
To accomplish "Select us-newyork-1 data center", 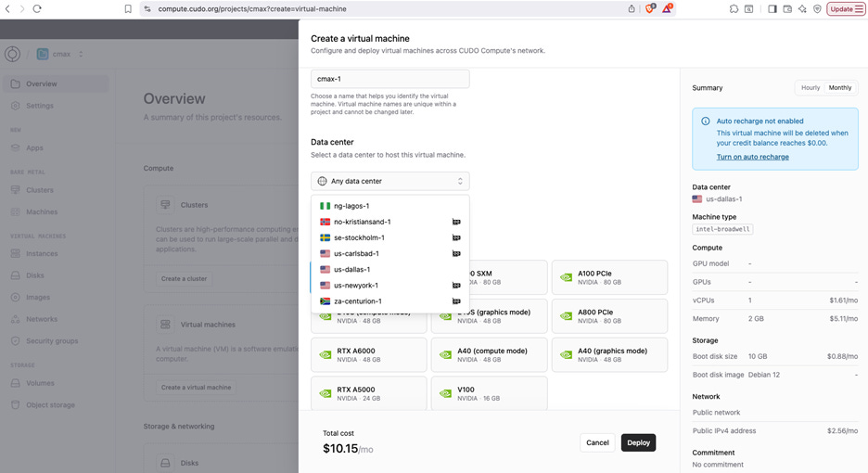I will 390,286.
